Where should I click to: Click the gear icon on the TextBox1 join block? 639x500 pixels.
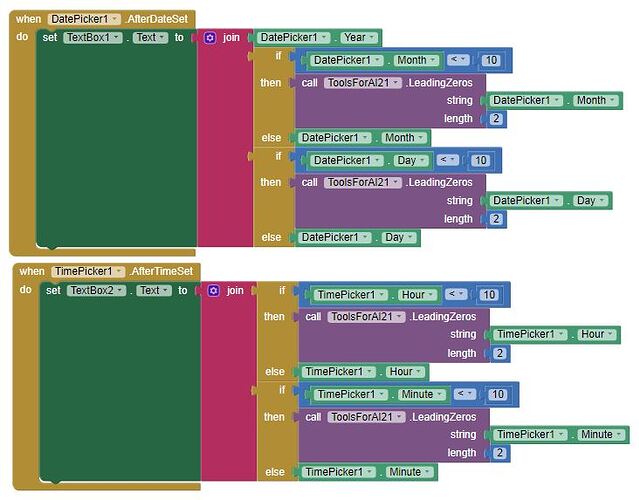(210, 38)
